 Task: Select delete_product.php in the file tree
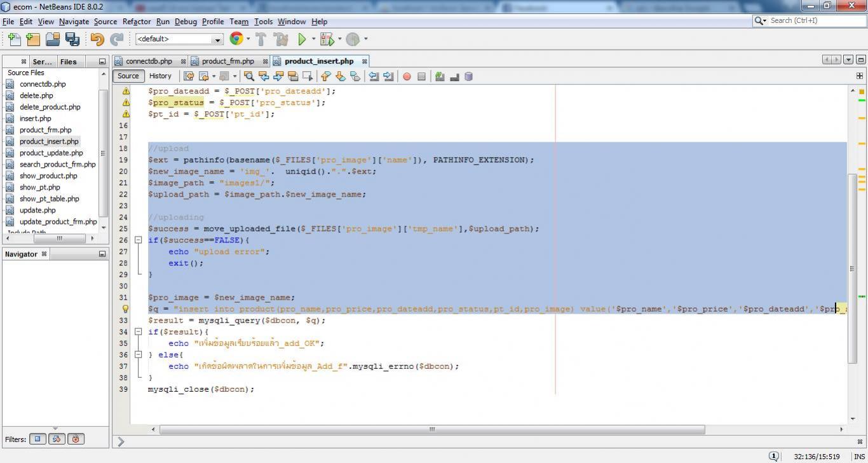tap(50, 107)
